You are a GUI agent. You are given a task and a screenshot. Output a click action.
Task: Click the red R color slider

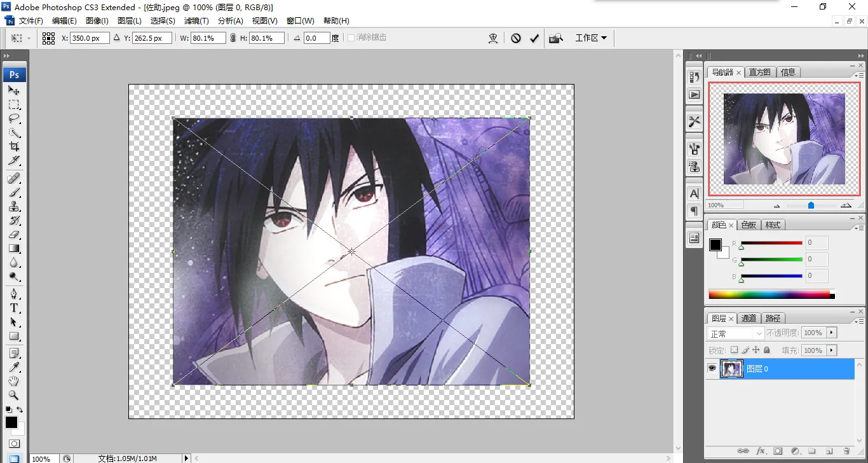click(x=771, y=243)
